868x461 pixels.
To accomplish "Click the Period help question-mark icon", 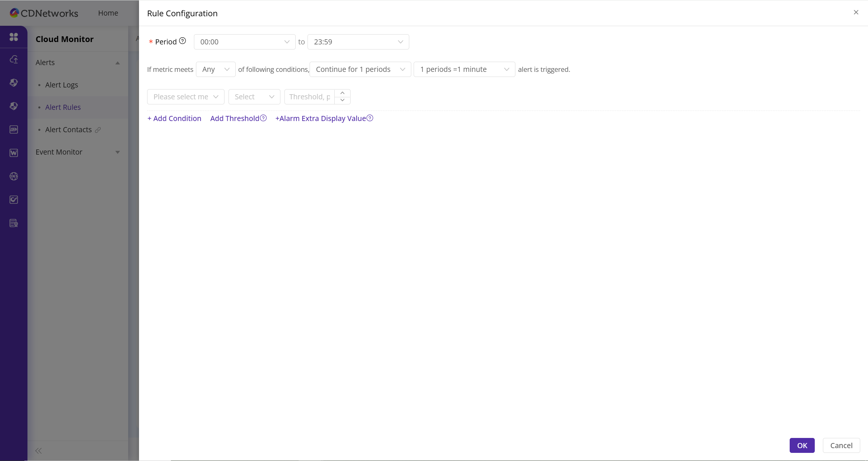I will [182, 41].
